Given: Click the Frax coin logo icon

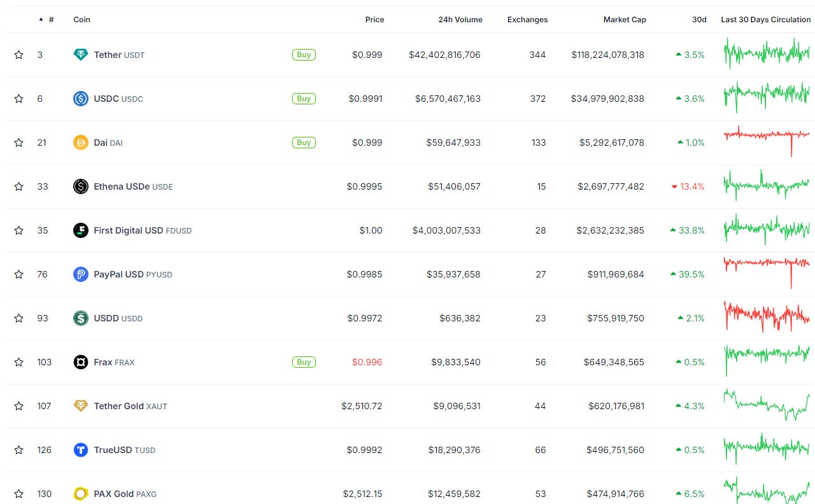Looking at the screenshot, I should [x=81, y=362].
